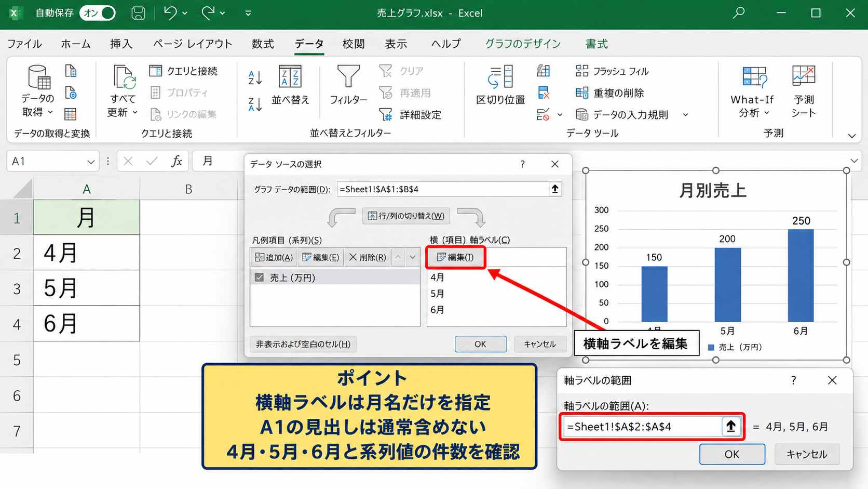Click キャンセル in 軸ラベルの範囲 dialog
The height and width of the screenshot is (489, 868).
point(807,454)
